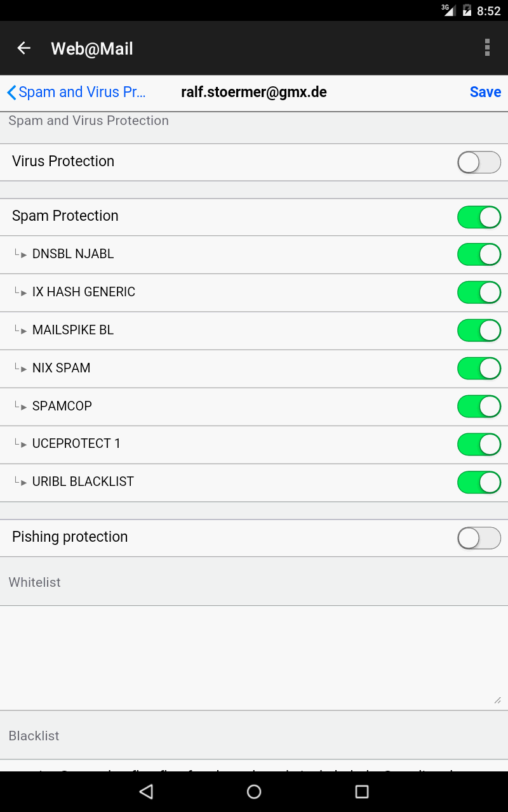
Task: Tap the blue chevron beside Spam and Virus Pr...
Action: point(11,93)
